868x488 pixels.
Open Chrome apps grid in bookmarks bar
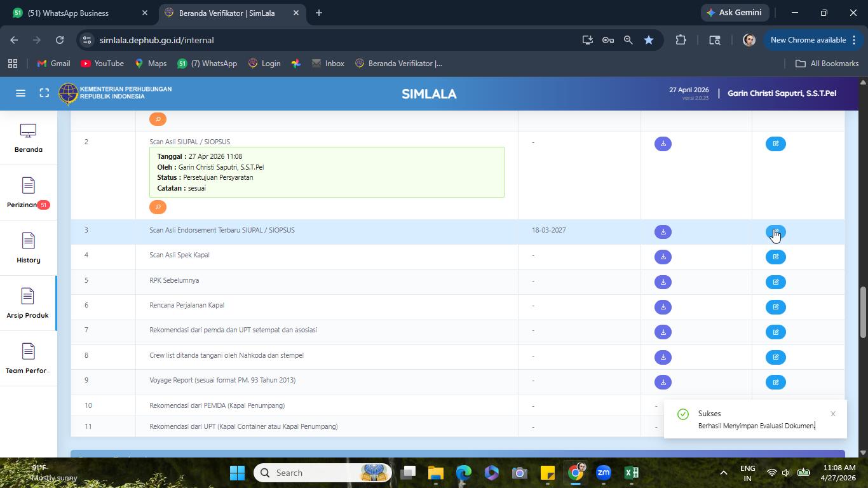tap(13, 64)
